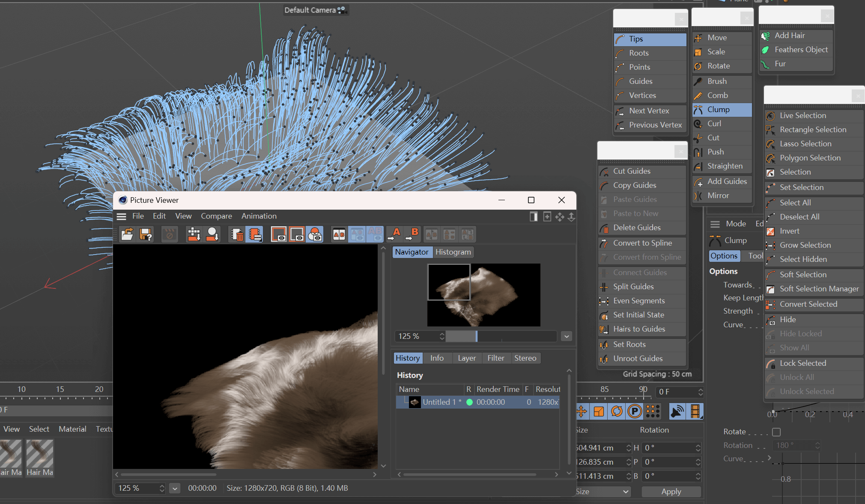Toggle the position key recording P button
This screenshot has height=504, width=865.
[635, 412]
